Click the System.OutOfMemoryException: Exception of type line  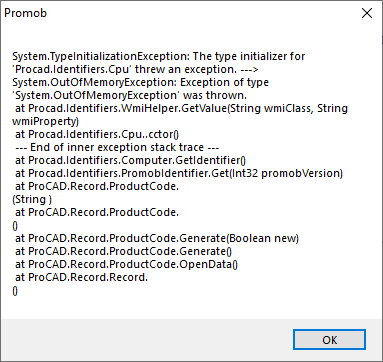click(x=140, y=82)
